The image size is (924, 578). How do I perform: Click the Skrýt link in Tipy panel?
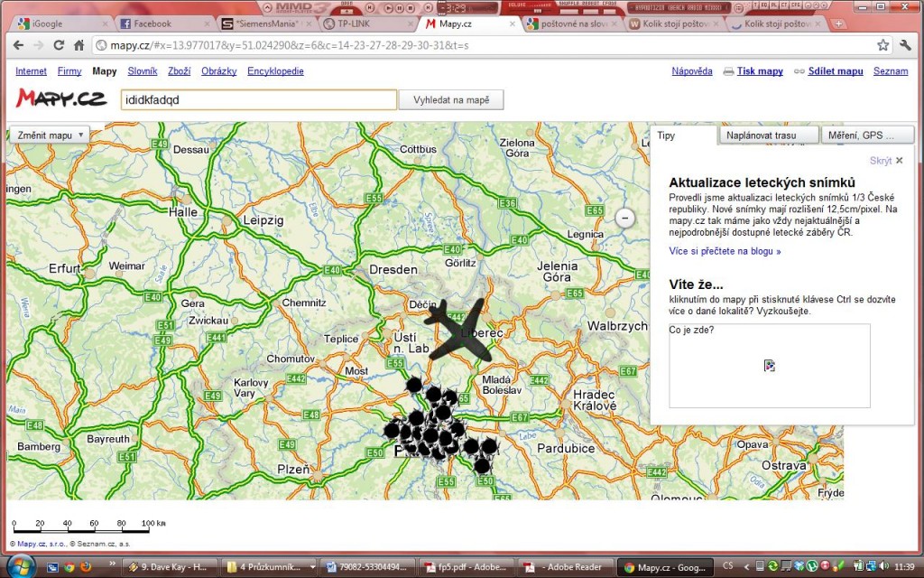(881, 161)
